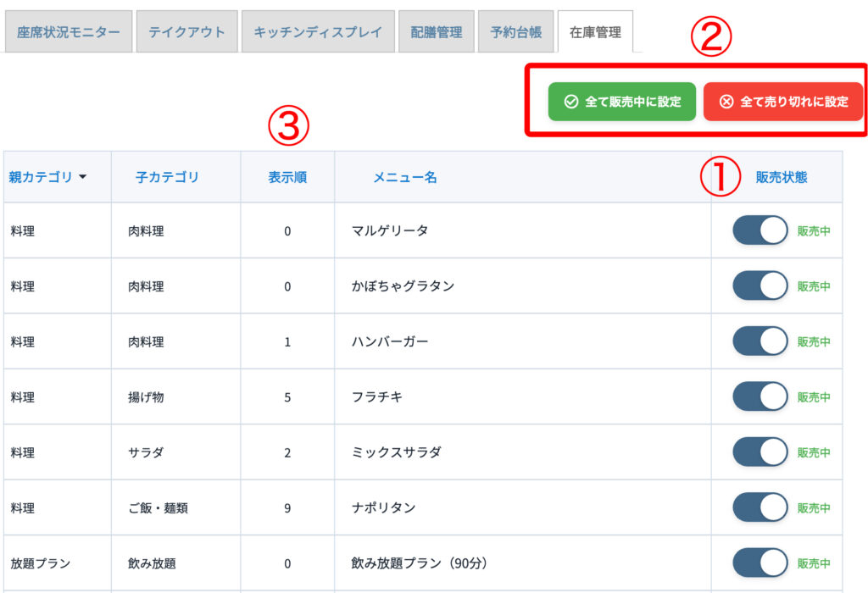Click the checkmark icon on 全て販売中に設定

[x=570, y=102]
